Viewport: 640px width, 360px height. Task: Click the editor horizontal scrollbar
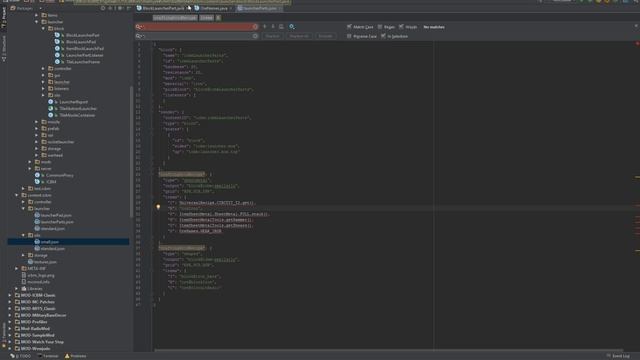tap(388, 350)
